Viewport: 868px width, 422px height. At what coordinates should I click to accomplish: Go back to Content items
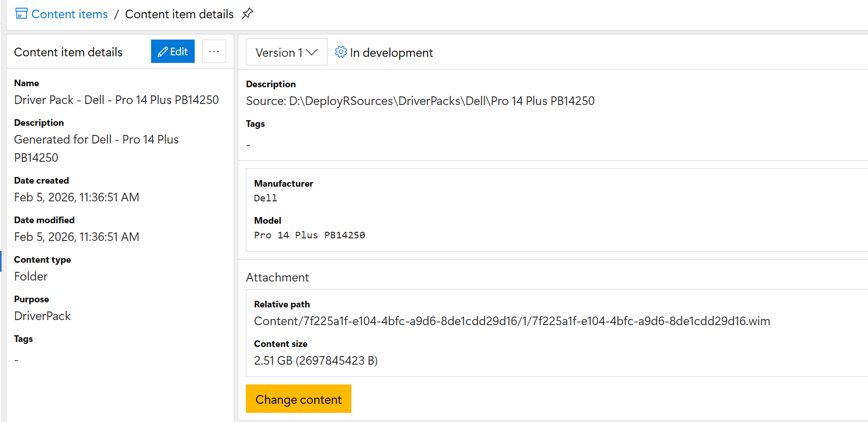pyautogui.click(x=69, y=14)
